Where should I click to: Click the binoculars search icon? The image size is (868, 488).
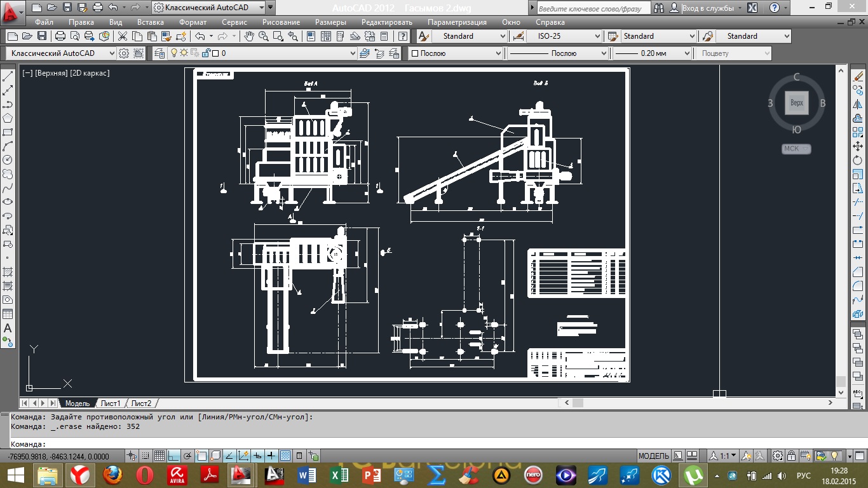[x=659, y=8]
